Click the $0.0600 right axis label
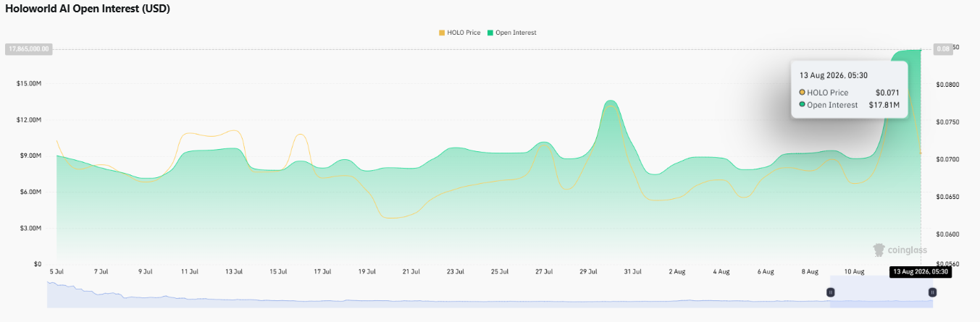 point(948,234)
